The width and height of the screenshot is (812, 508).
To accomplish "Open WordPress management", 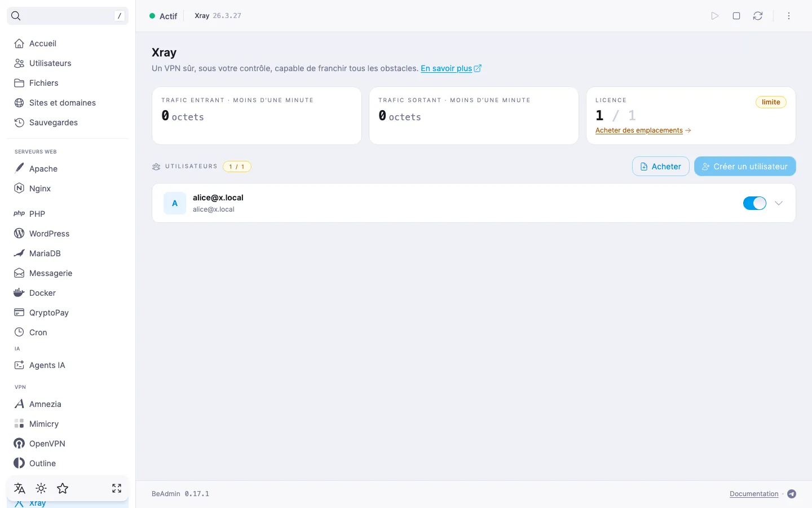I will click(x=68, y=234).
